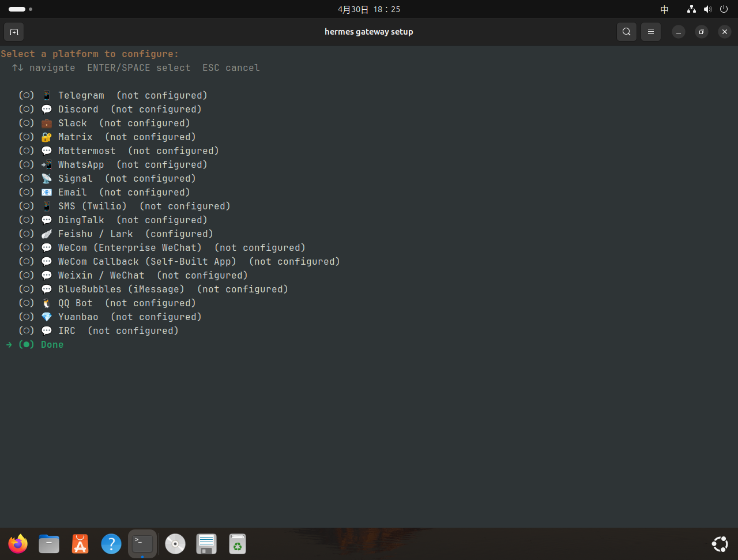Image resolution: width=738 pixels, height=560 pixels.
Task: Click the wing icon beside Feishu / Lark
Action: [x=47, y=234]
